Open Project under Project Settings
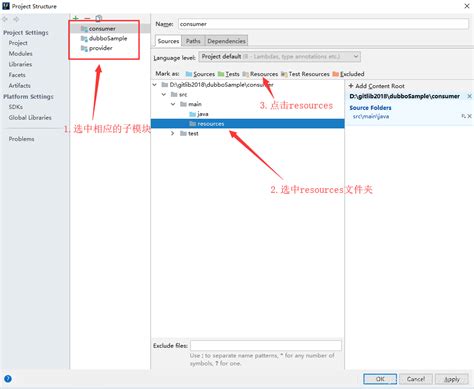Image resolution: width=474 pixels, height=389 pixels. (x=18, y=43)
